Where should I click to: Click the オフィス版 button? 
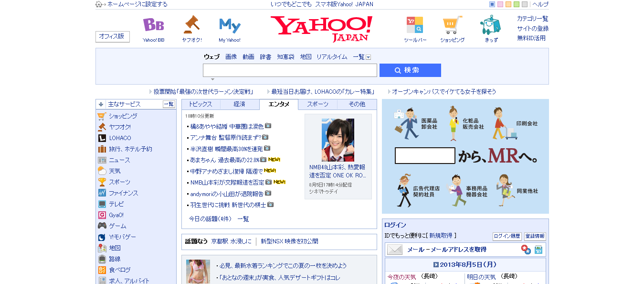[112, 36]
